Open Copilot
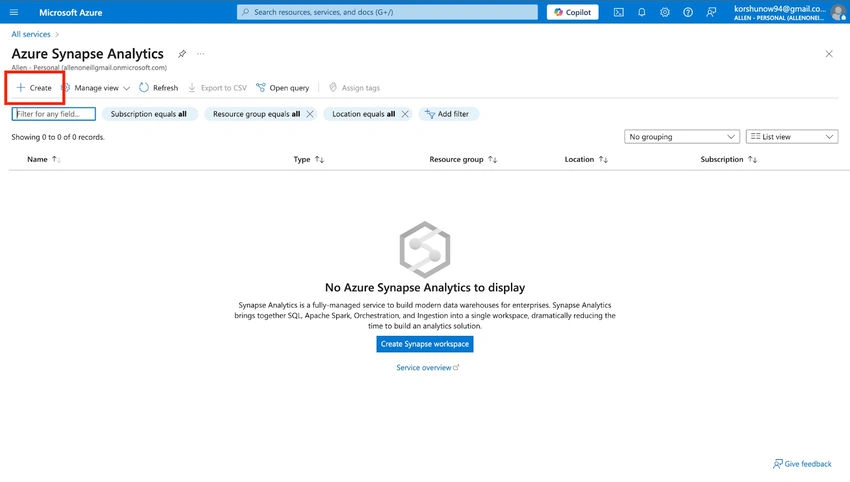 [x=572, y=12]
